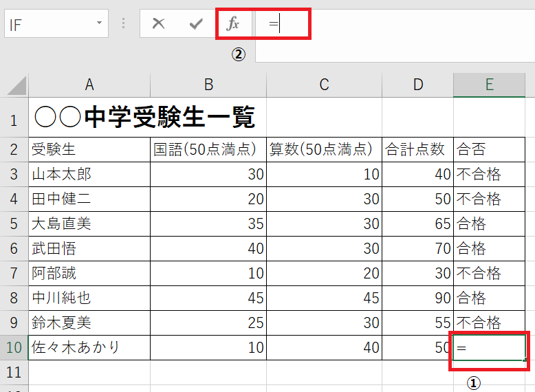Click 佐々木あかり's 算数 score 40
Viewport: 535px width, 392px height.
click(x=324, y=348)
